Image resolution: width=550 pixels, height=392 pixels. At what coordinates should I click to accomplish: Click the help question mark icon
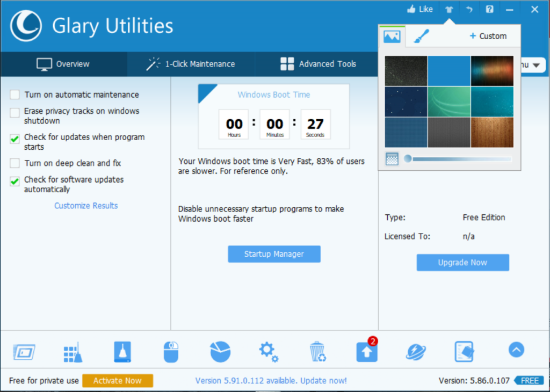tap(489, 9)
